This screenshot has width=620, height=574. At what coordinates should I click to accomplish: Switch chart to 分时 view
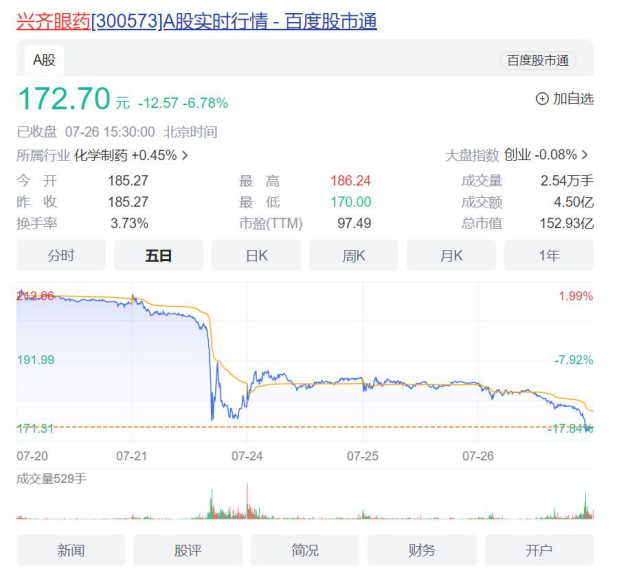point(61,256)
